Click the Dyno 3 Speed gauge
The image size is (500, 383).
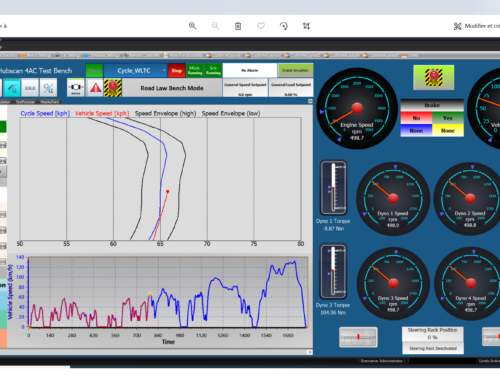click(x=393, y=283)
